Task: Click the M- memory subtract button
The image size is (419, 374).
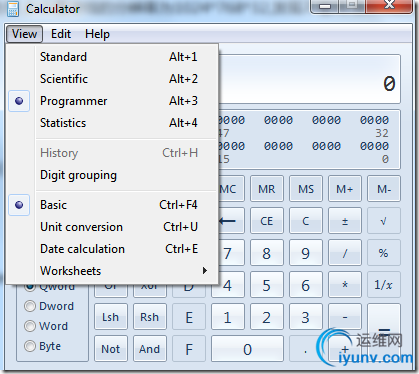Action: pyautogui.click(x=384, y=189)
